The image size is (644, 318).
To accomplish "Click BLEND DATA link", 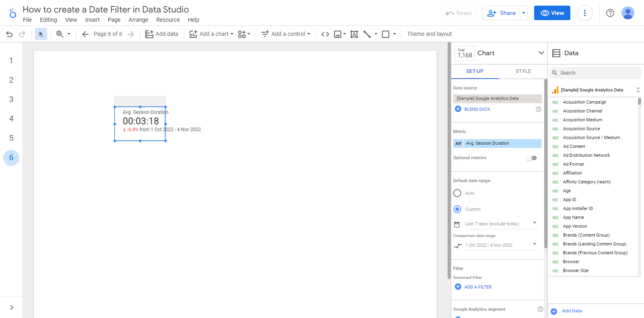I will 477,109.
